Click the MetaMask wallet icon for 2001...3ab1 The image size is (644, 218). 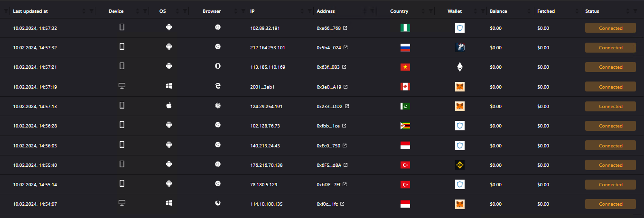pos(459,87)
